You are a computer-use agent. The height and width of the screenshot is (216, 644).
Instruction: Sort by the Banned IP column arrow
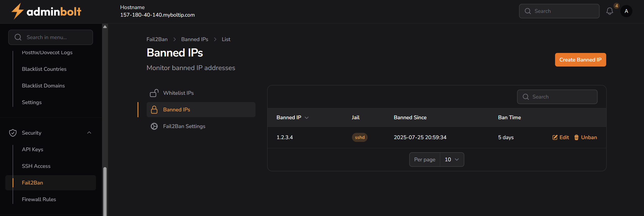point(307,118)
